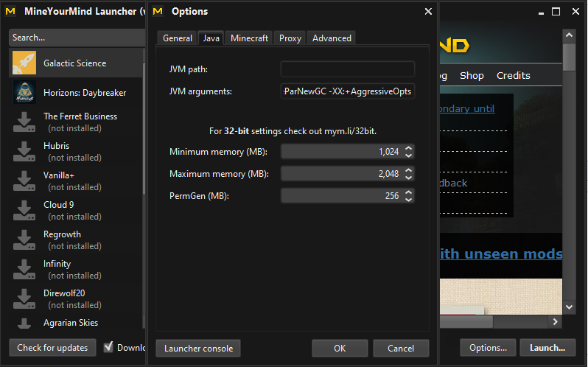
Task: Click the Cloud 9 download icon
Action: [x=24, y=210]
